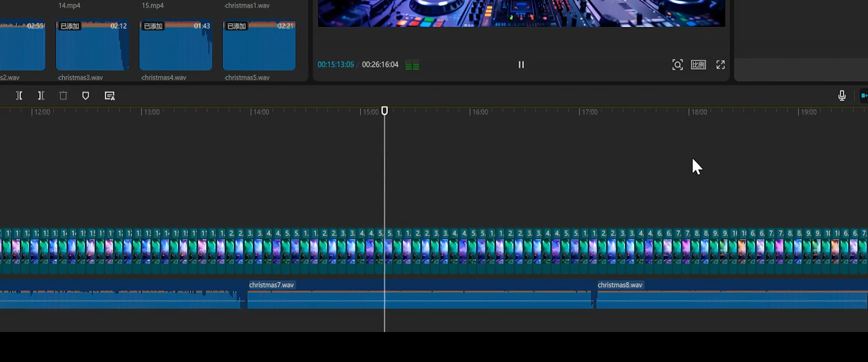This screenshot has height=362, width=868.
Task: Click the DJ mixer video preview frame
Action: pos(521,13)
